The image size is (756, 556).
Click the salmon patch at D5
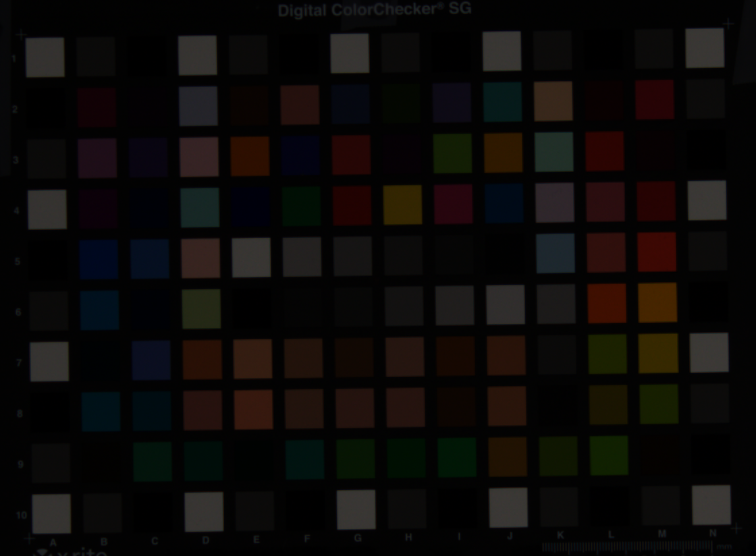(200, 258)
